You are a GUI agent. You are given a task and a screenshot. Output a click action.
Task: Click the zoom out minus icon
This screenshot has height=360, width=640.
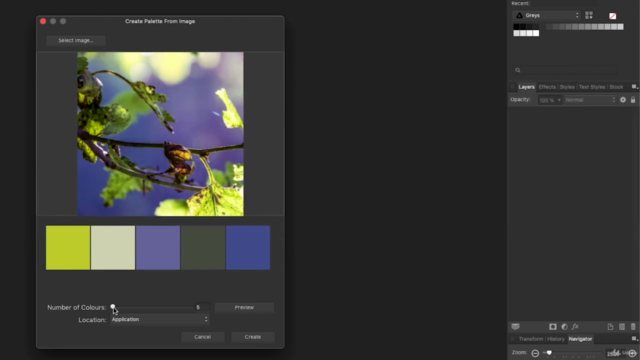coord(535,353)
